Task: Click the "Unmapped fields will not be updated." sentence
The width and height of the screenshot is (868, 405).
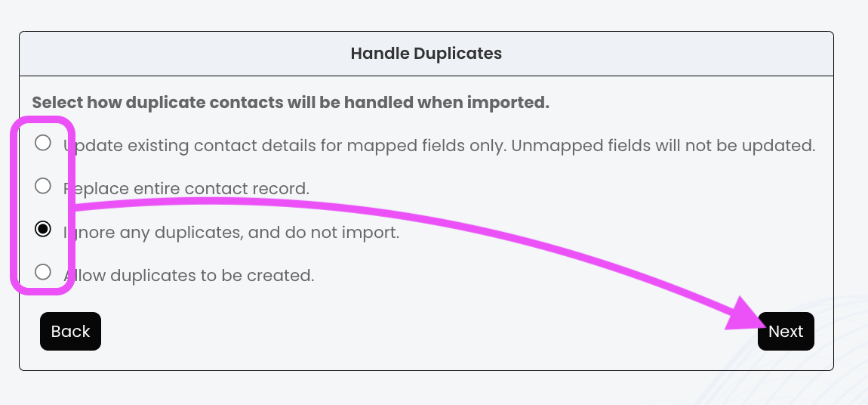Action: pyautogui.click(x=663, y=145)
